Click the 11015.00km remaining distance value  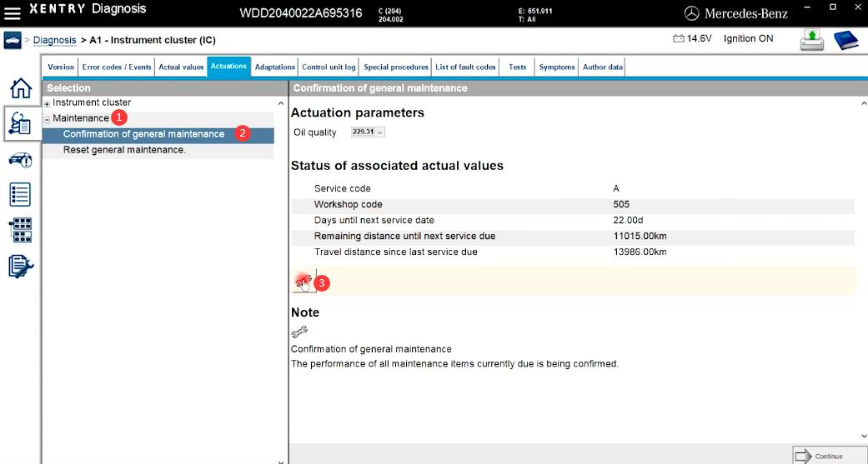(x=640, y=236)
